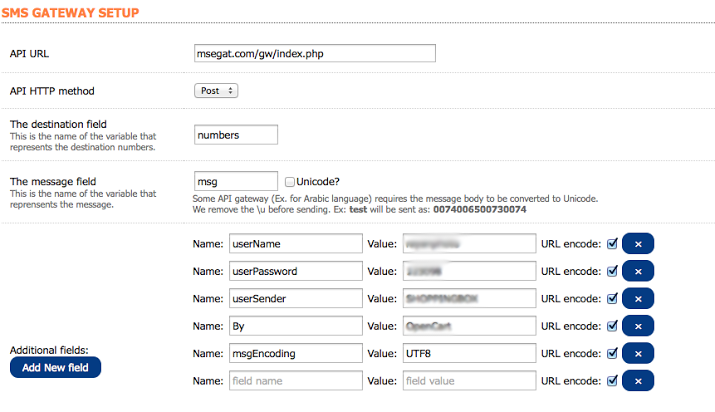Delete the By field row

pyautogui.click(x=637, y=326)
